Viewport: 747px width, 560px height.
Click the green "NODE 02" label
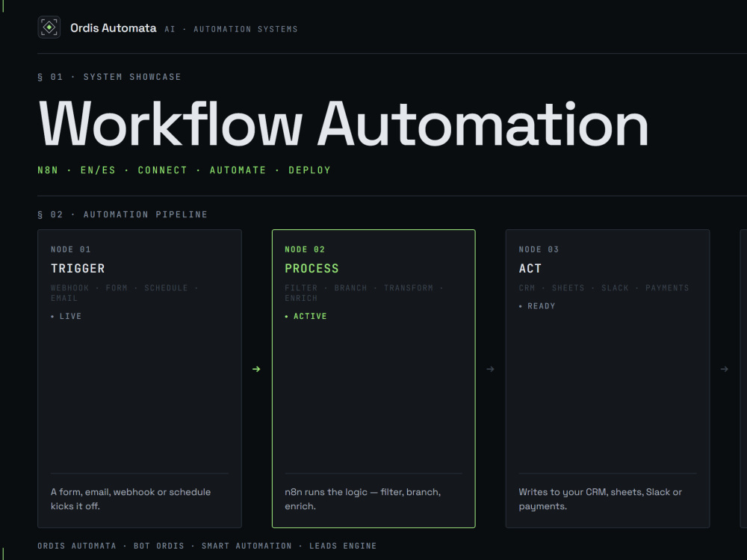click(x=305, y=249)
